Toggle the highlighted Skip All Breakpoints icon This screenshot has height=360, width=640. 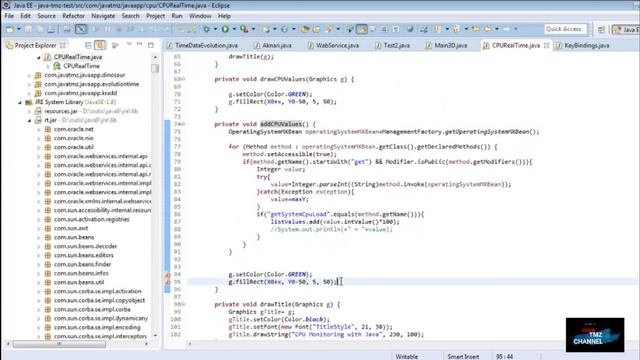click(x=81, y=29)
